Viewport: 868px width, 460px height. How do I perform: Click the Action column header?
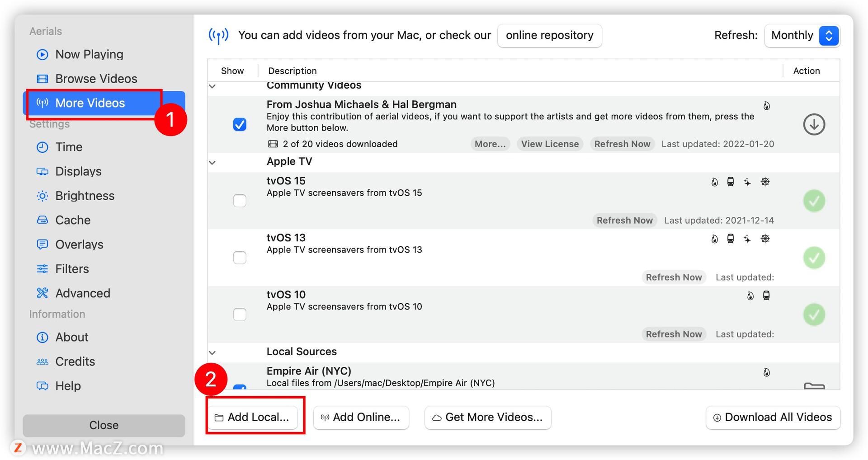807,71
